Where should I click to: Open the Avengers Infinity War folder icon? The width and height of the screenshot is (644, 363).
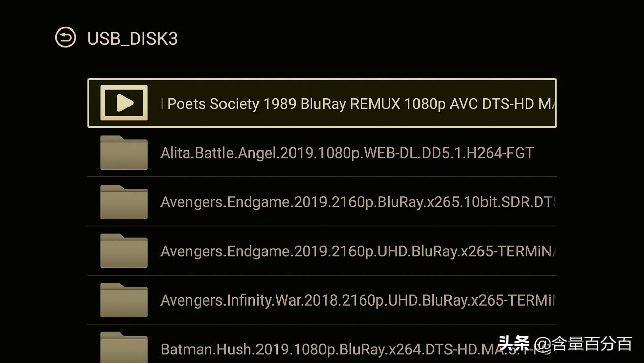click(x=124, y=300)
